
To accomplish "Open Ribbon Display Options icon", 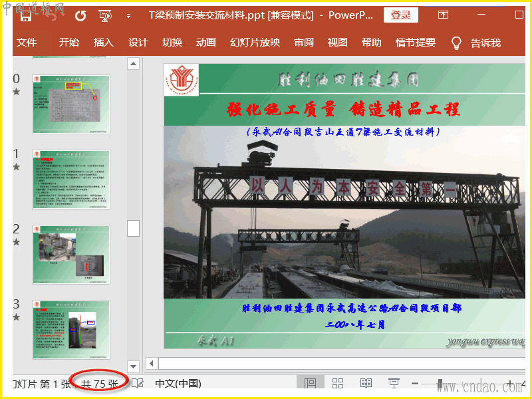I will 443,15.
